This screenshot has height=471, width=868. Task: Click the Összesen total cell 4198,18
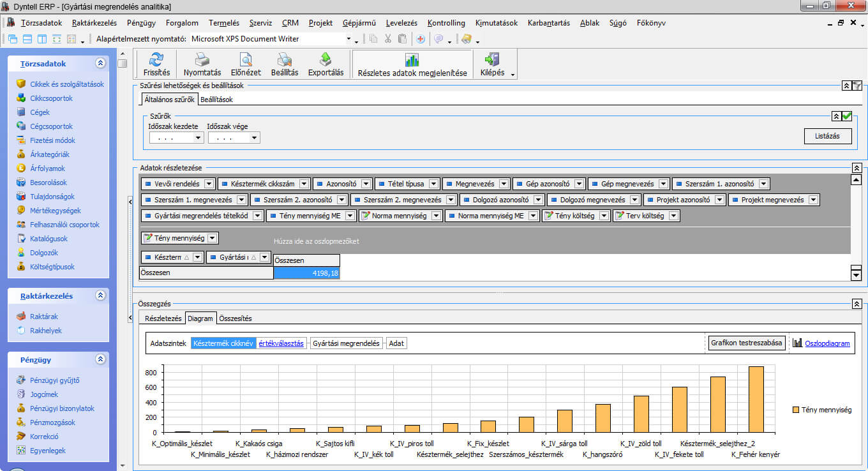[306, 273]
